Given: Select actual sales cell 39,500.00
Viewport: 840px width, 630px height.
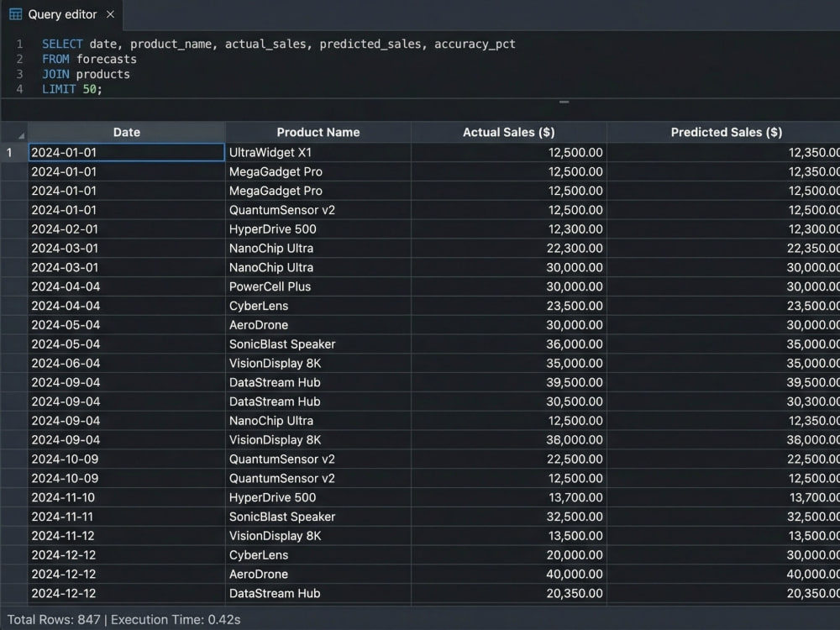Looking at the screenshot, I should [509, 382].
